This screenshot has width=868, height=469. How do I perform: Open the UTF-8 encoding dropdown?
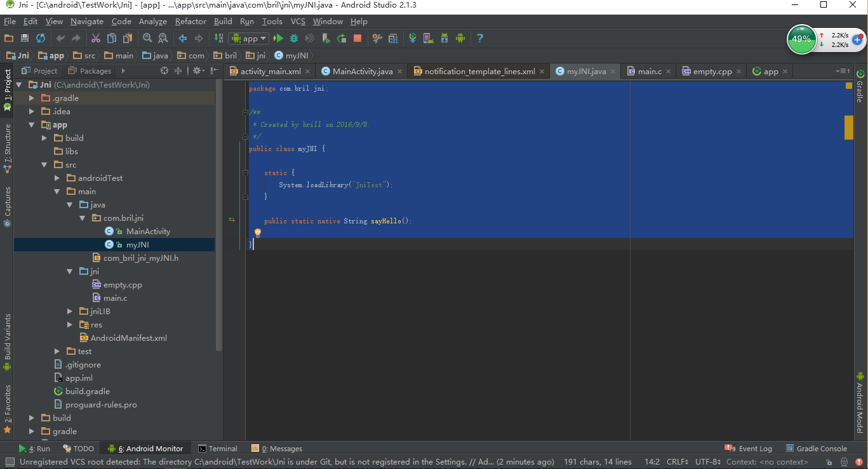(x=707, y=462)
